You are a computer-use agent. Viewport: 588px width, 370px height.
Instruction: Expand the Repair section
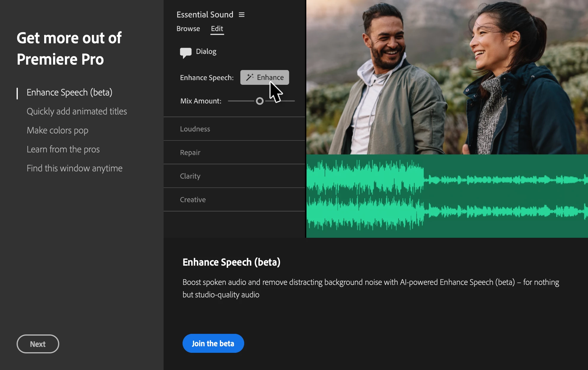point(190,152)
